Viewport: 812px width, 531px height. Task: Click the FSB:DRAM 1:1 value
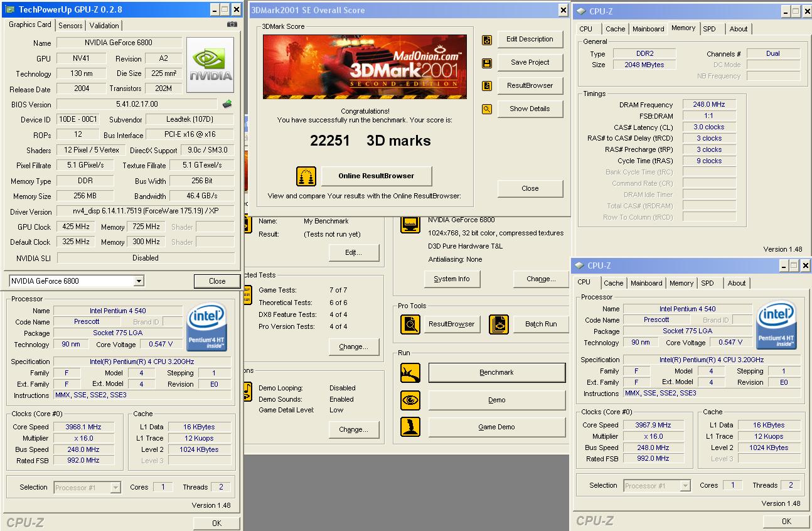click(x=709, y=116)
